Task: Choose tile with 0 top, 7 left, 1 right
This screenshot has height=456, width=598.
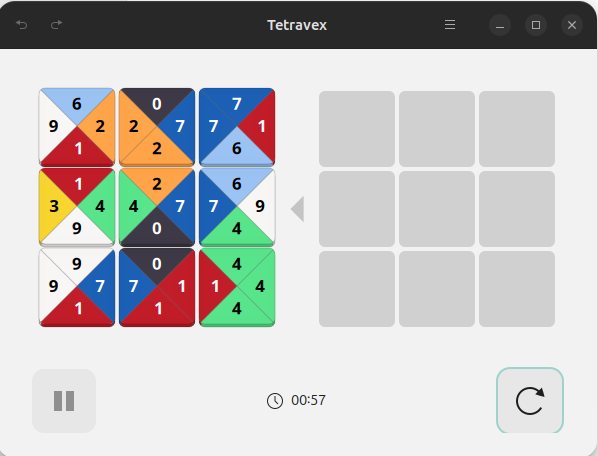Action: (157, 287)
